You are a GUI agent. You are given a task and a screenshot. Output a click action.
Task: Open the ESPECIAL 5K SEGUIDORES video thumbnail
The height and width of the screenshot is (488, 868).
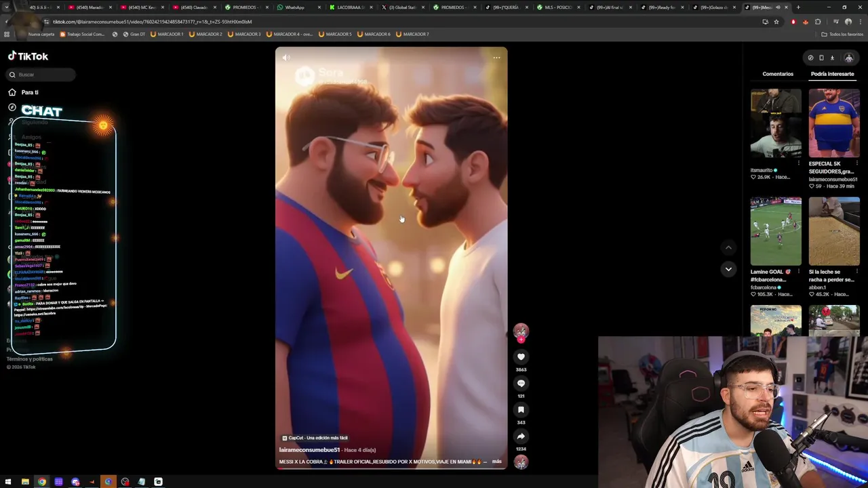click(834, 123)
